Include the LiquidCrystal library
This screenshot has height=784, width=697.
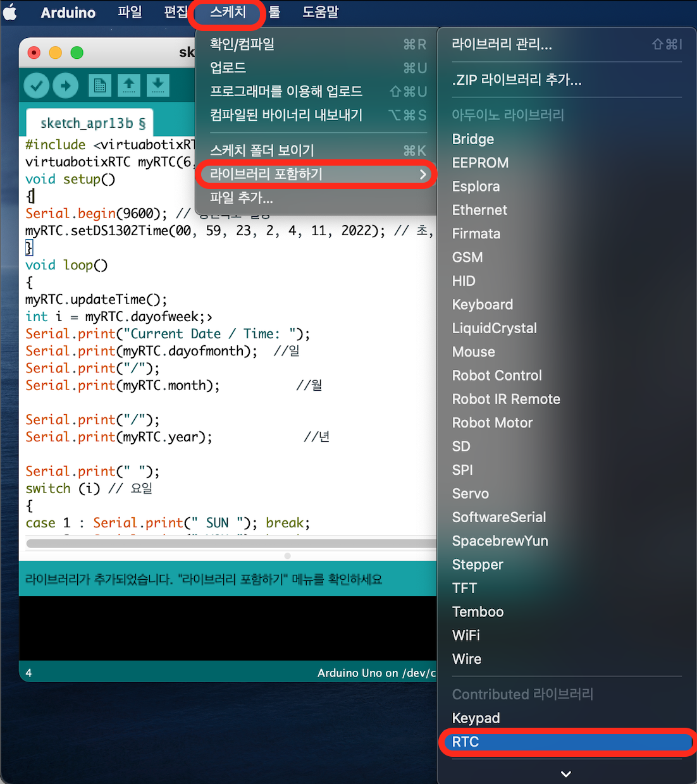tap(567, 328)
